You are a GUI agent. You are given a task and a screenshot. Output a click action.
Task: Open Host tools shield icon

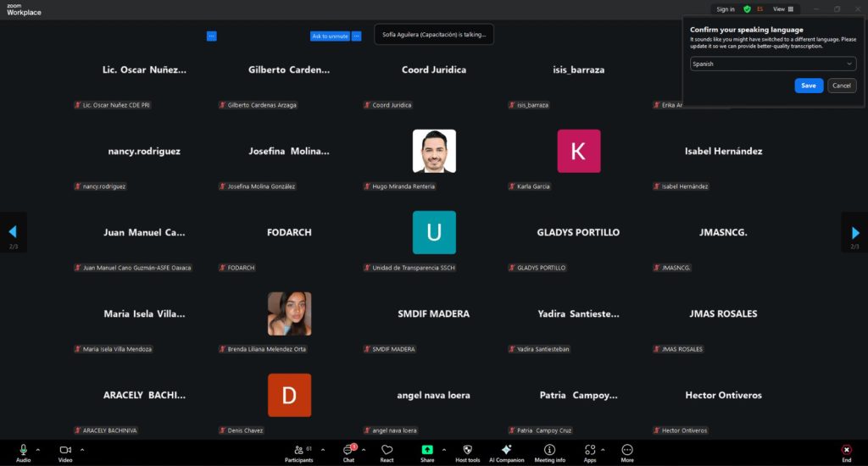pos(467,452)
